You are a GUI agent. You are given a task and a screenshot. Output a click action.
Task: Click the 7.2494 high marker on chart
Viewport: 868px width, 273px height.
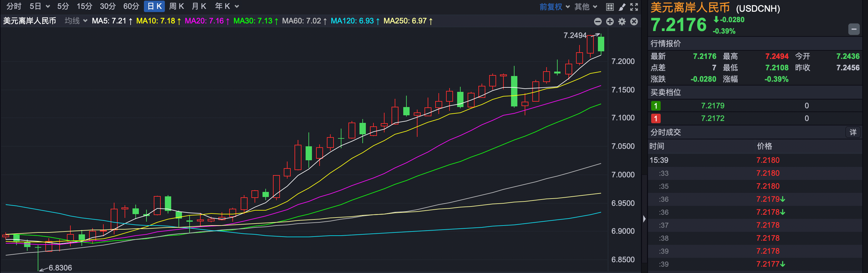point(575,35)
